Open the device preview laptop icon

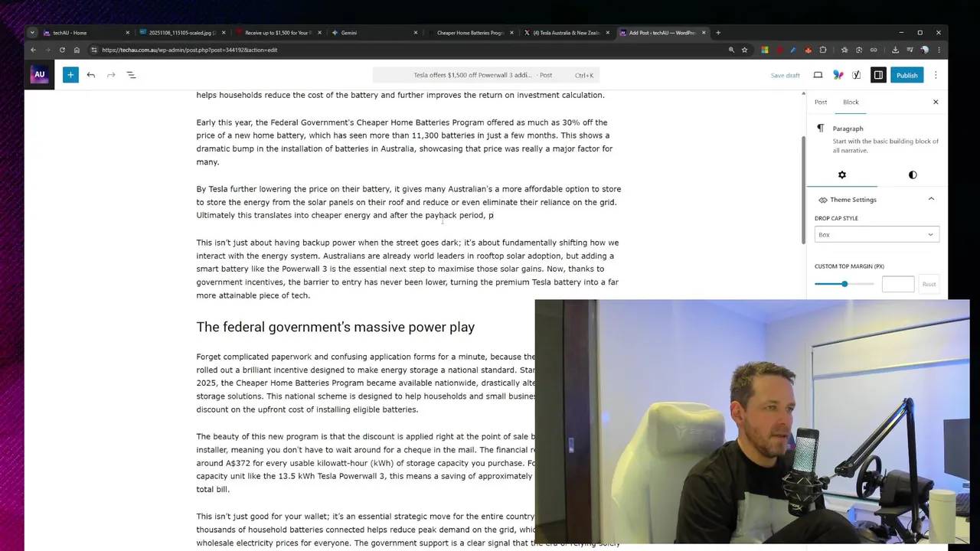pos(818,75)
